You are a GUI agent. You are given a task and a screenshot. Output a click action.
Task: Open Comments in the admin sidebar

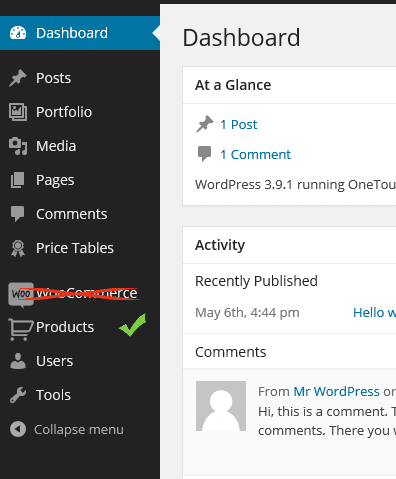(80, 214)
